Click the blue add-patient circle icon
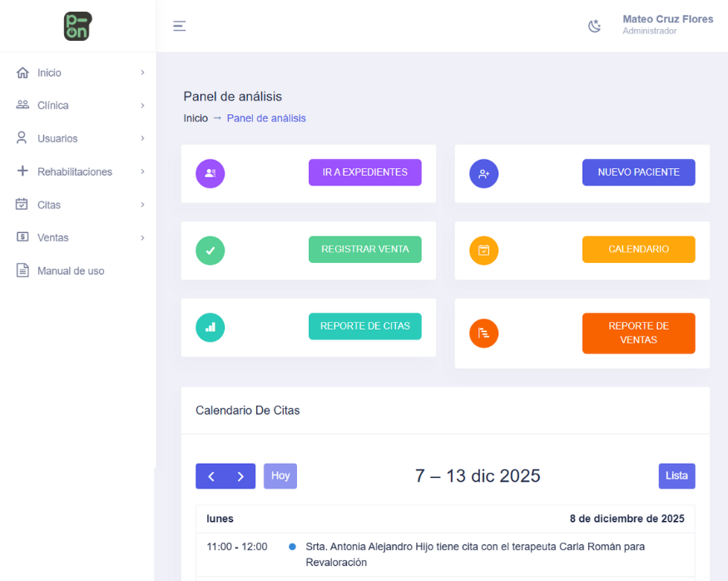728x581 pixels. (483, 173)
